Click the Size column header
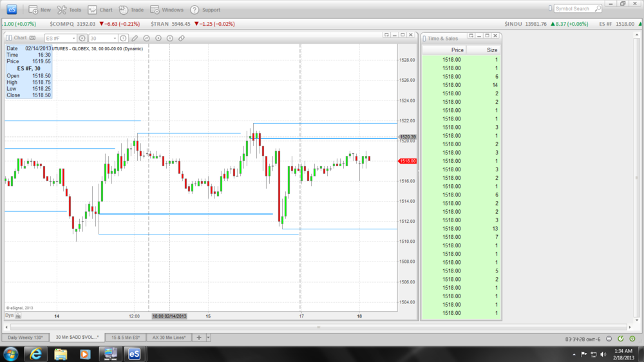Screen dimensions: 644x362 click(492, 50)
